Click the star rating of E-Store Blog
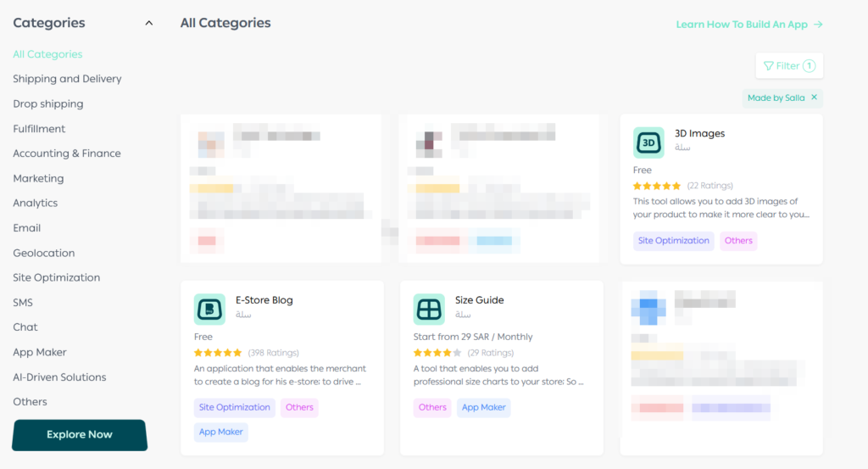868x469 pixels. [x=218, y=353]
